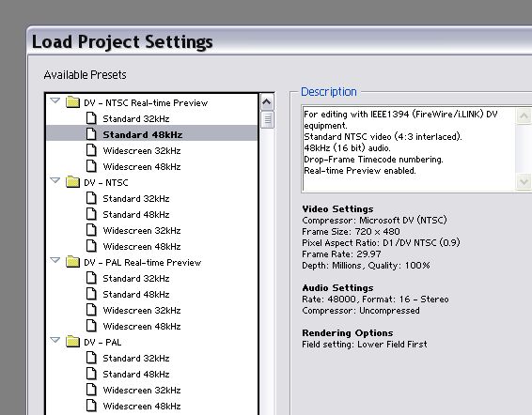Choose Standard 48kHz under DV - NTSC

[x=136, y=215]
